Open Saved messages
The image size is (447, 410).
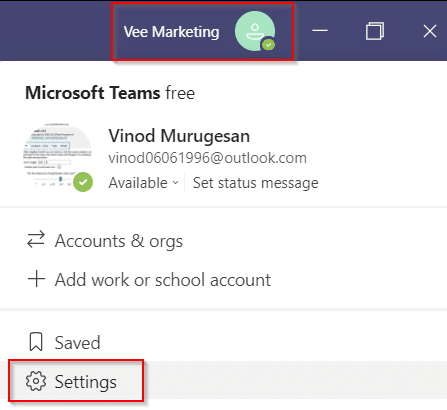(x=223, y=342)
